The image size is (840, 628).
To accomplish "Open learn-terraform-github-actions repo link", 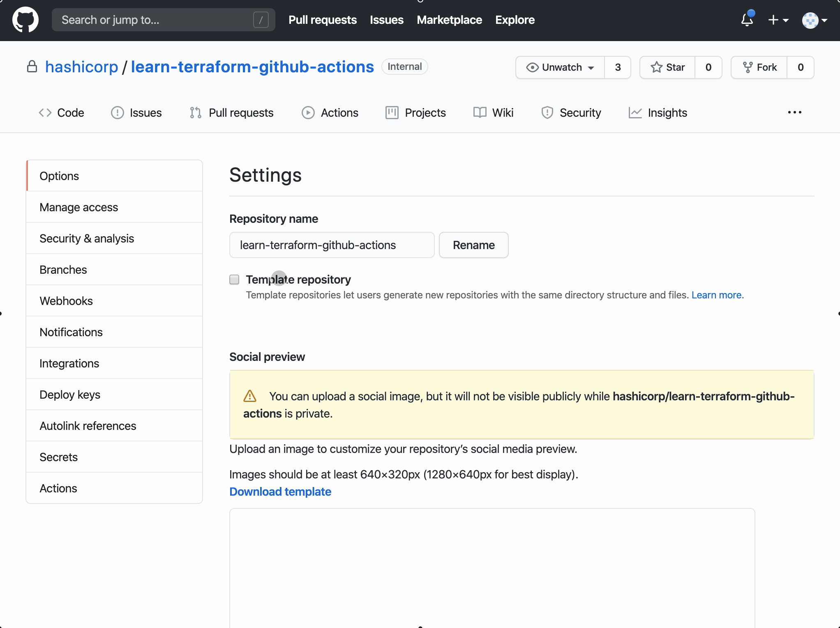I will (252, 67).
